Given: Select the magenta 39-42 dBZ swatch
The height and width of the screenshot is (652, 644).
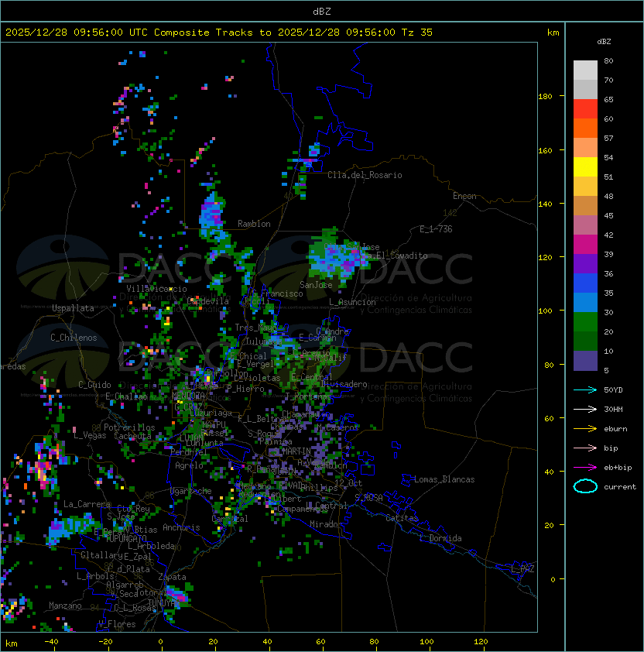Looking at the screenshot, I should (585, 244).
